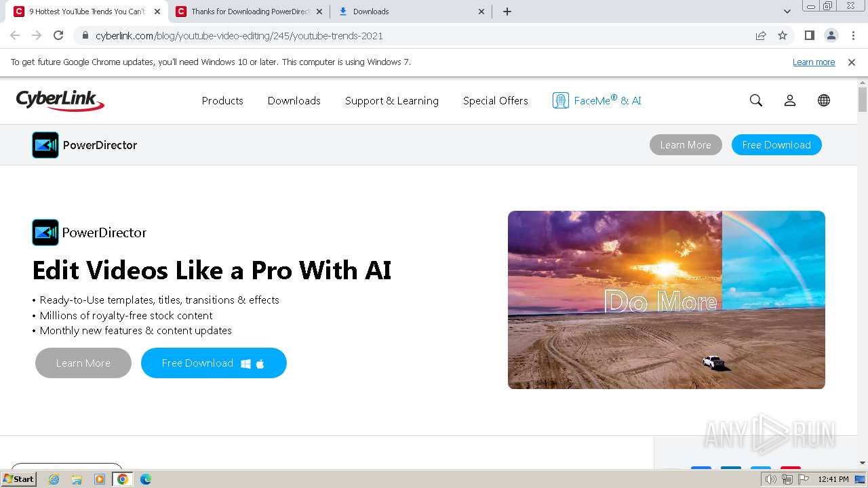Open the Chrome profile avatar
This screenshot has height=488, width=868.
(831, 36)
